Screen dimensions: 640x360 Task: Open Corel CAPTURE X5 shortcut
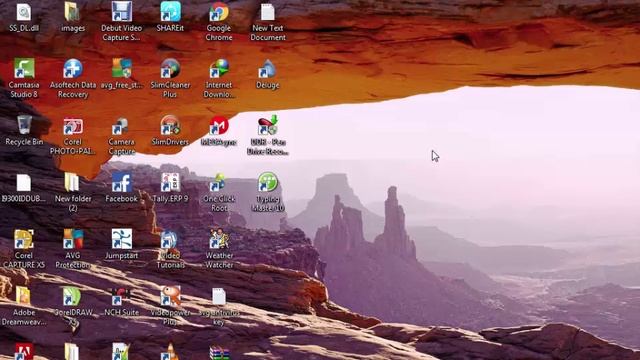[24, 239]
